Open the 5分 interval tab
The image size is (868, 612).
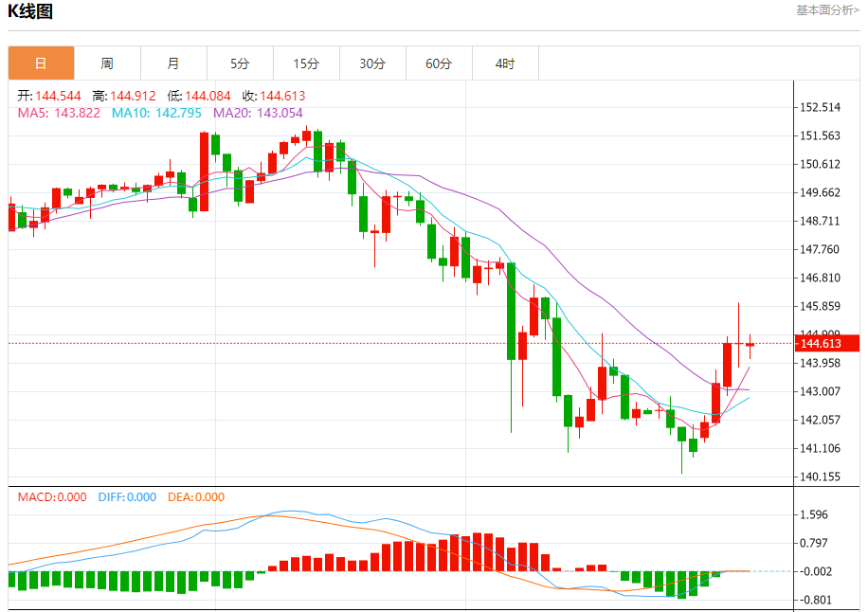point(240,63)
